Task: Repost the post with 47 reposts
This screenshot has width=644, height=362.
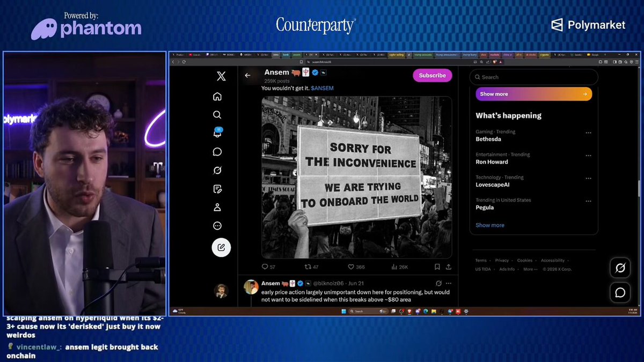Action: pos(311,267)
